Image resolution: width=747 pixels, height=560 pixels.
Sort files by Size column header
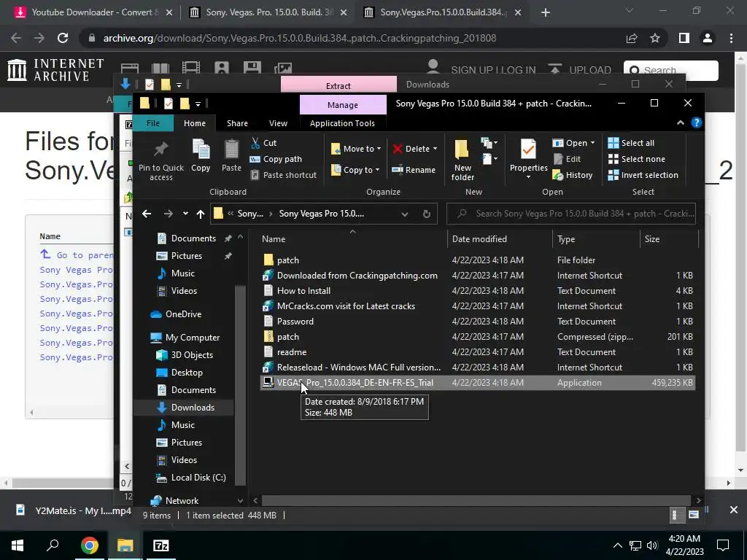pos(669,239)
